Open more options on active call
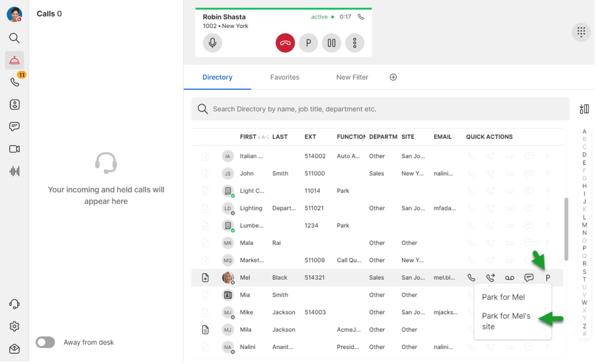Screen dimensions: 597x364 pyautogui.click(x=354, y=43)
